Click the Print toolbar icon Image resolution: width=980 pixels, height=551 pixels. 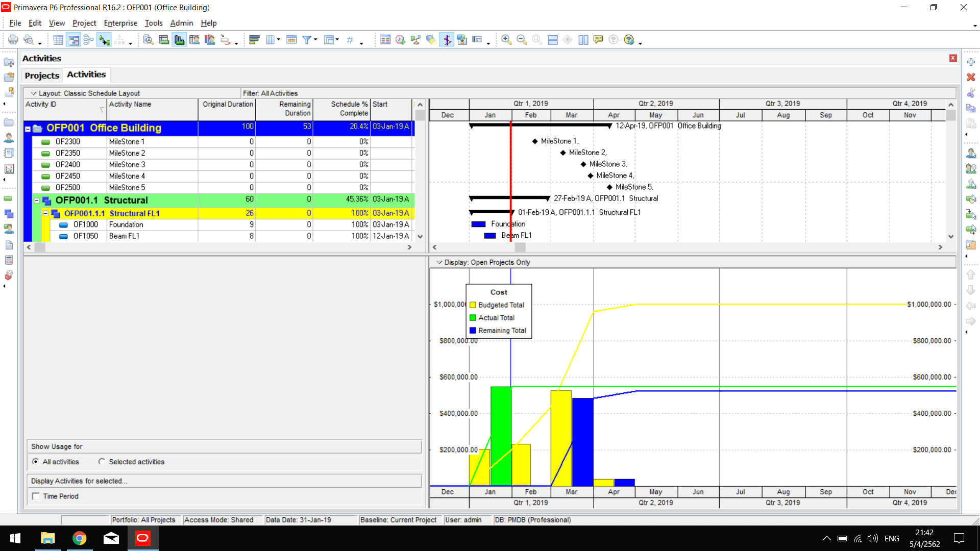[13, 40]
